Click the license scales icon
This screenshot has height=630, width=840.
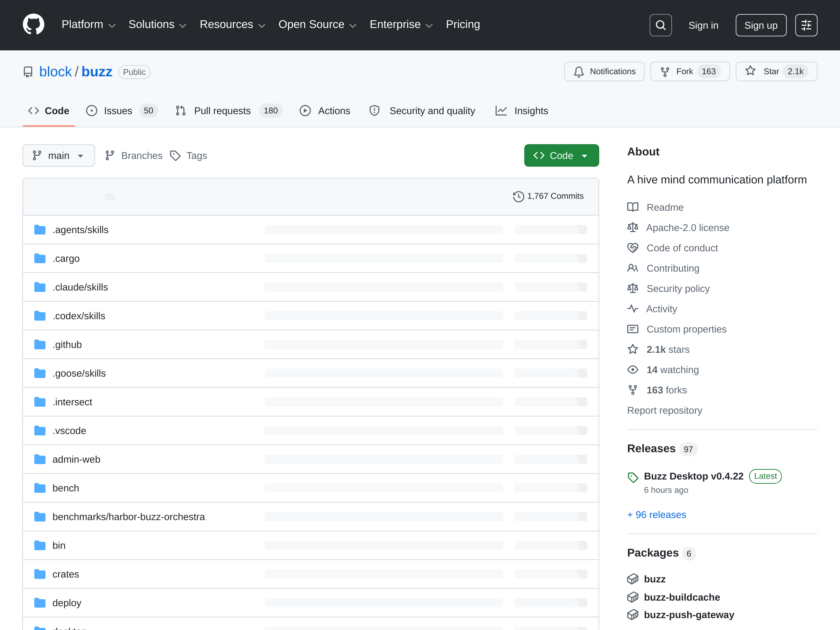(633, 227)
